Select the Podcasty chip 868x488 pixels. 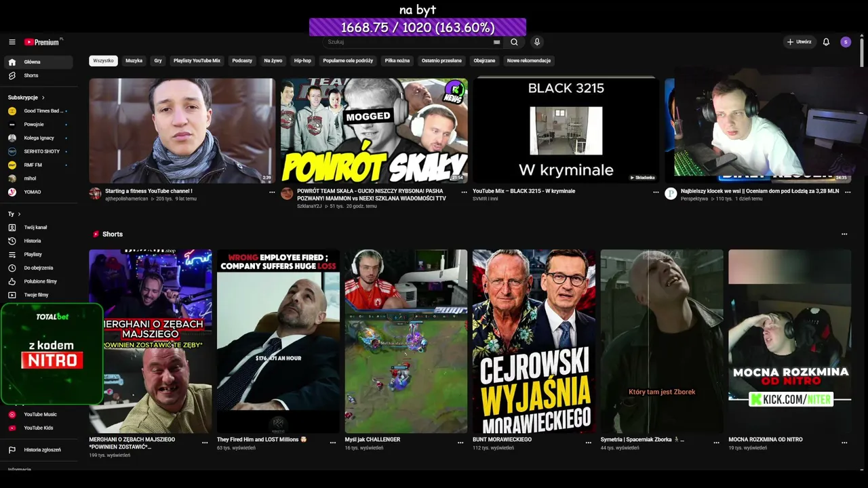pos(242,61)
